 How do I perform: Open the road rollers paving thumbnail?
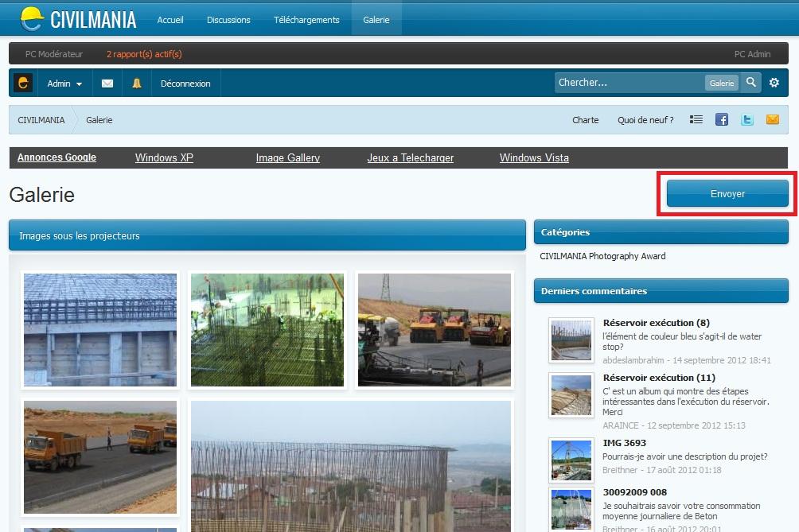(435, 330)
